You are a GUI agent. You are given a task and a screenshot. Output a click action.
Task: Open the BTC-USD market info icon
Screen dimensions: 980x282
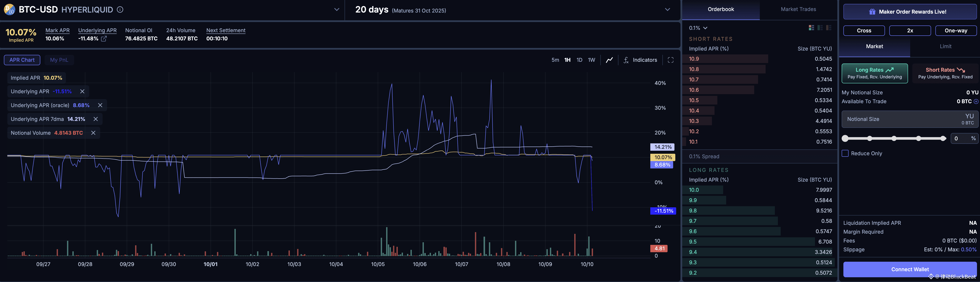click(x=120, y=10)
